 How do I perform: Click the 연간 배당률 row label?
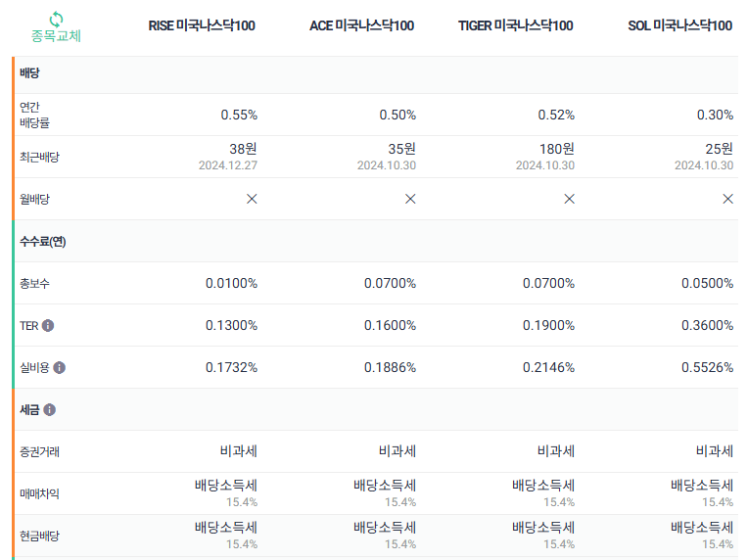(x=34, y=115)
